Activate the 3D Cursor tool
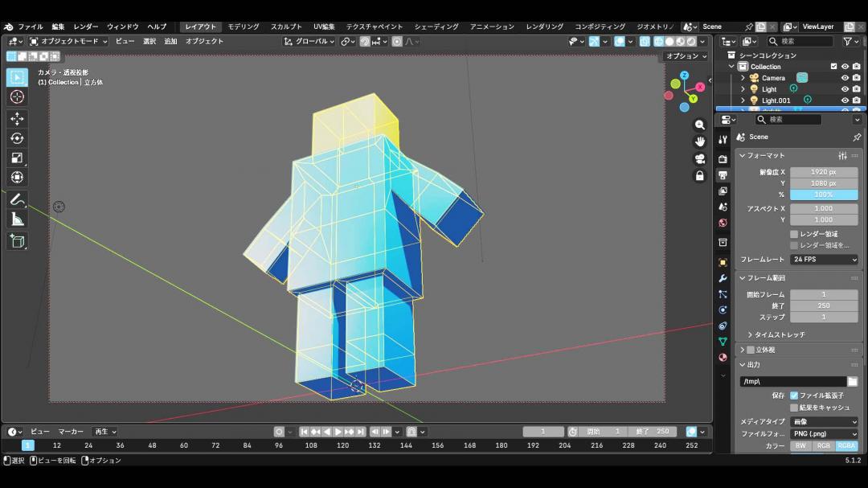868x488 pixels. [17, 97]
